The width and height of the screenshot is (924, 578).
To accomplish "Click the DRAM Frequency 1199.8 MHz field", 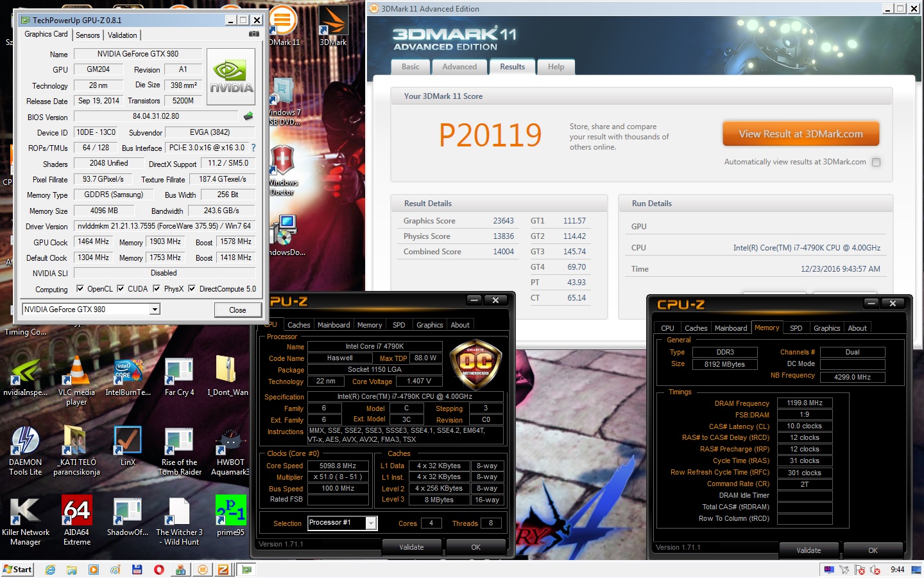I will [x=805, y=403].
